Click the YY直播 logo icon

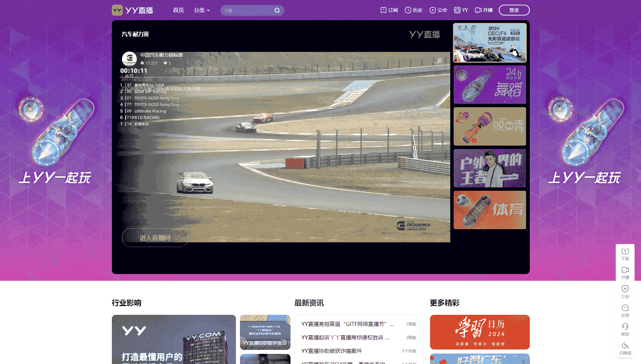pyautogui.click(x=117, y=10)
